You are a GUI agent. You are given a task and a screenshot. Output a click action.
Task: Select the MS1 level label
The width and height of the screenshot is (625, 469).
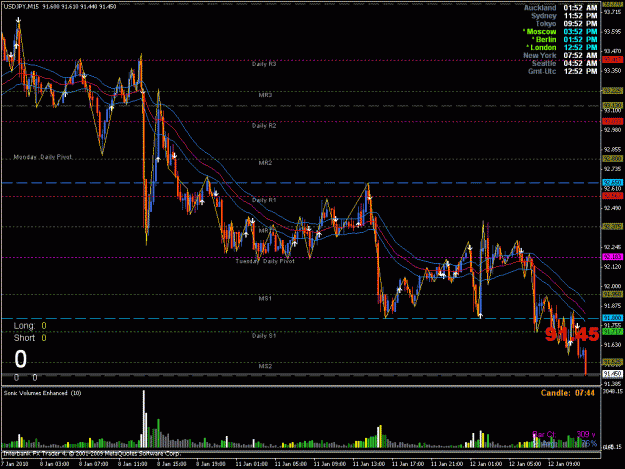pyautogui.click(x=265, y=298)
